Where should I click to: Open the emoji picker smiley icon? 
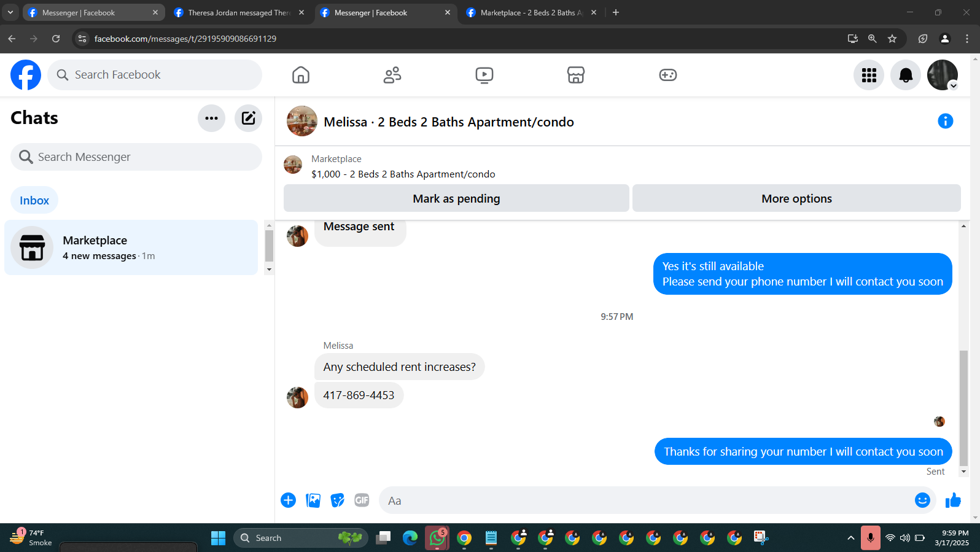922,500
